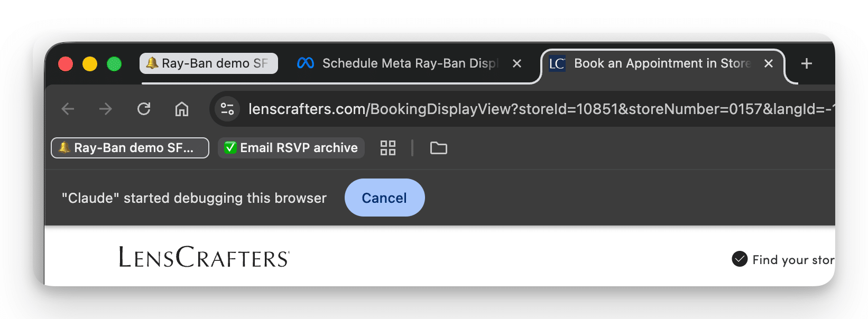Reload the LensCrafters booking page
The image size is (868, 319).
[144, 109]
